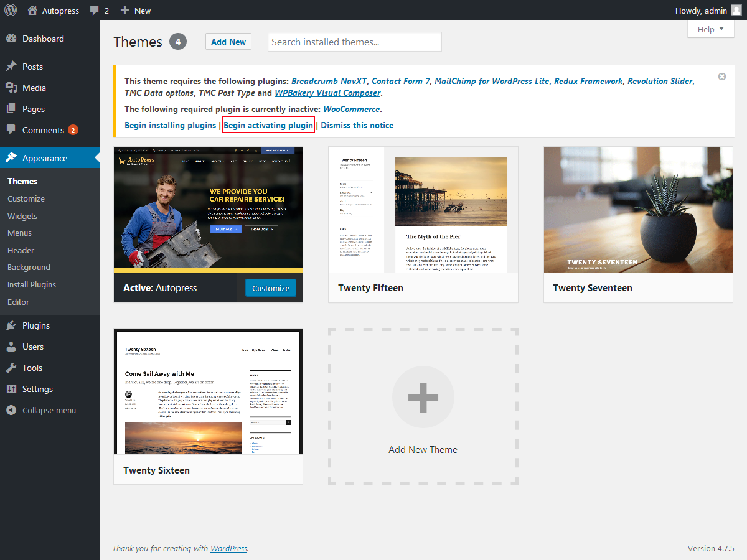Focus the Search installed themes field

point(355,42)
